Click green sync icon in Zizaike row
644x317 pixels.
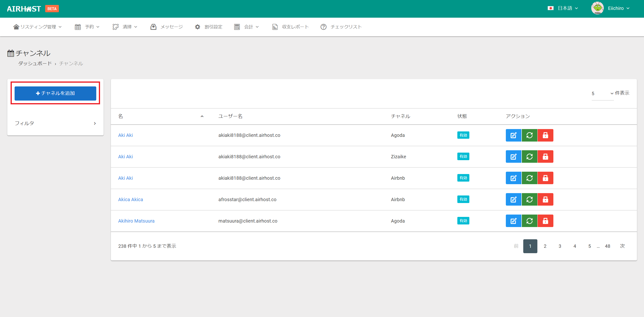tap(529, 157)
